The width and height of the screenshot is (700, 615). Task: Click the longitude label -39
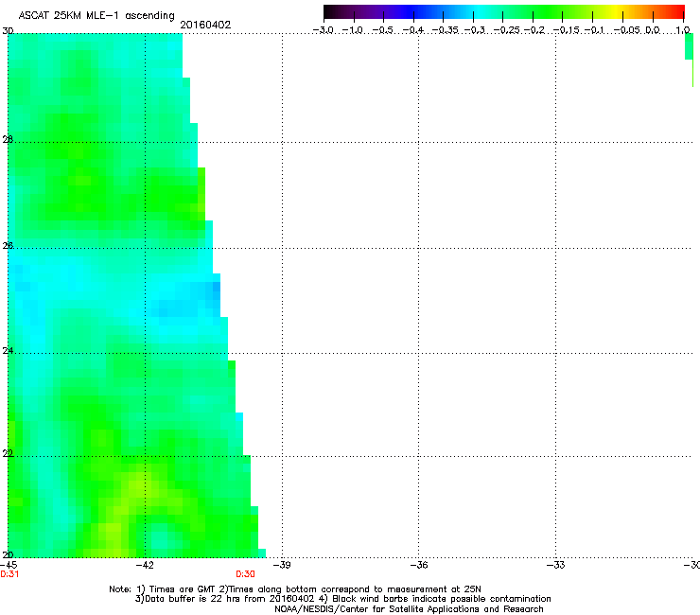(x=282, y=565)
